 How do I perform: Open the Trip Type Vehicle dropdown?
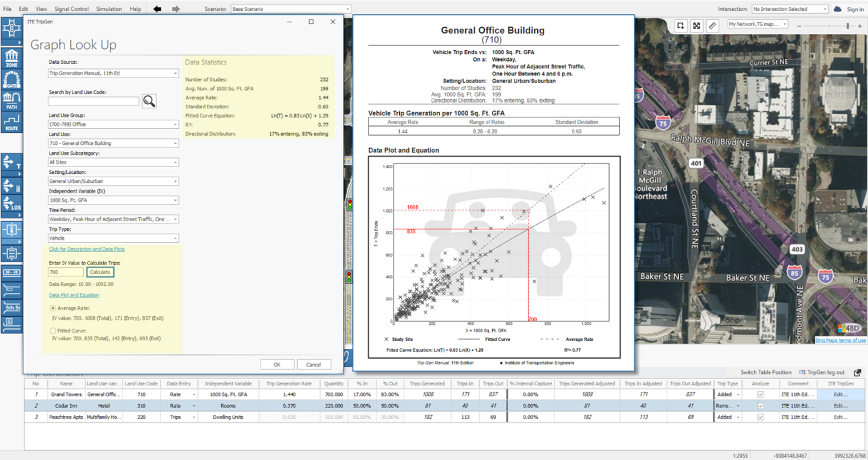113,238
